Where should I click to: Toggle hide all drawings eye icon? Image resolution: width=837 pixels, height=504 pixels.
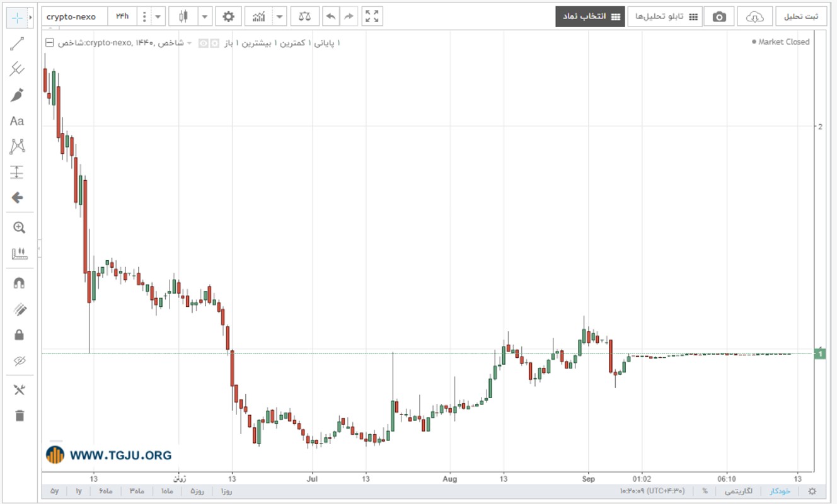pos(19,360)
